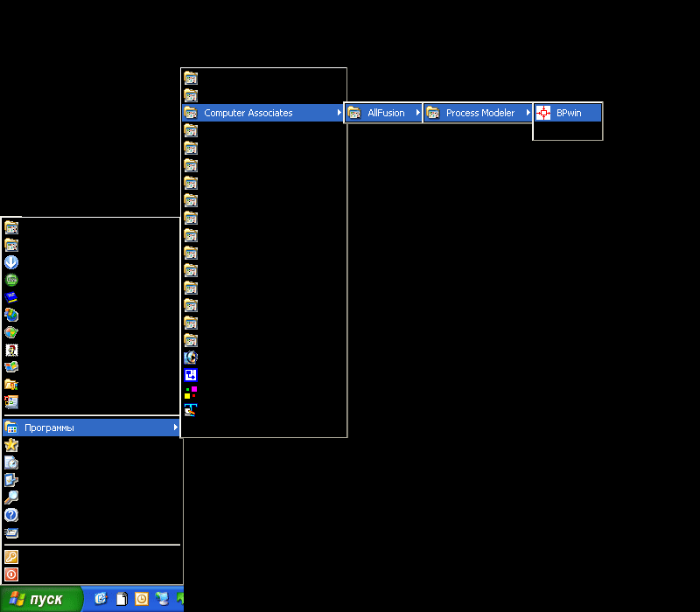Open the colored squares icon program

pos(191,393)
